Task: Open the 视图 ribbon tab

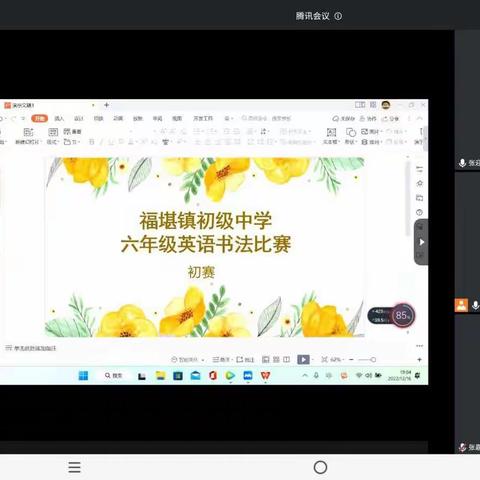Action: tap(177, 118)
